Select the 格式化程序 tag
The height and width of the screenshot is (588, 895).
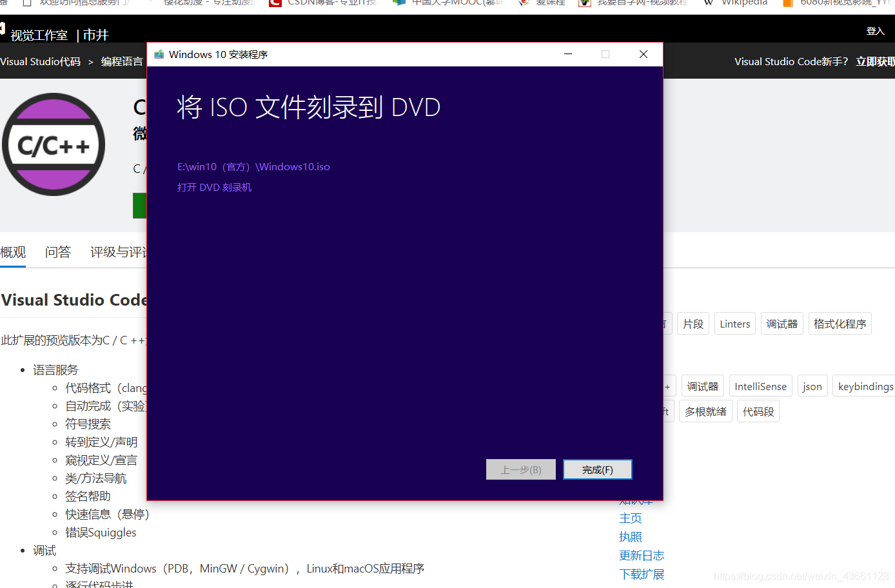[840, 324]
